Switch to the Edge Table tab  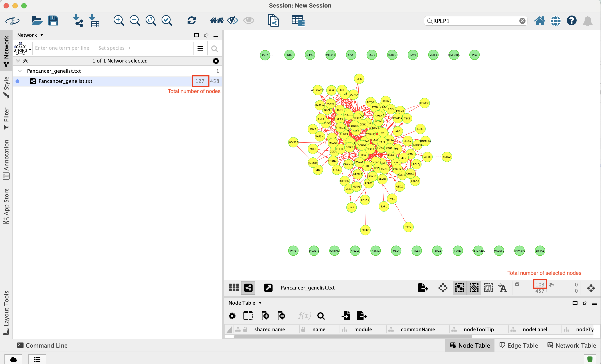(x=519, y=345)
